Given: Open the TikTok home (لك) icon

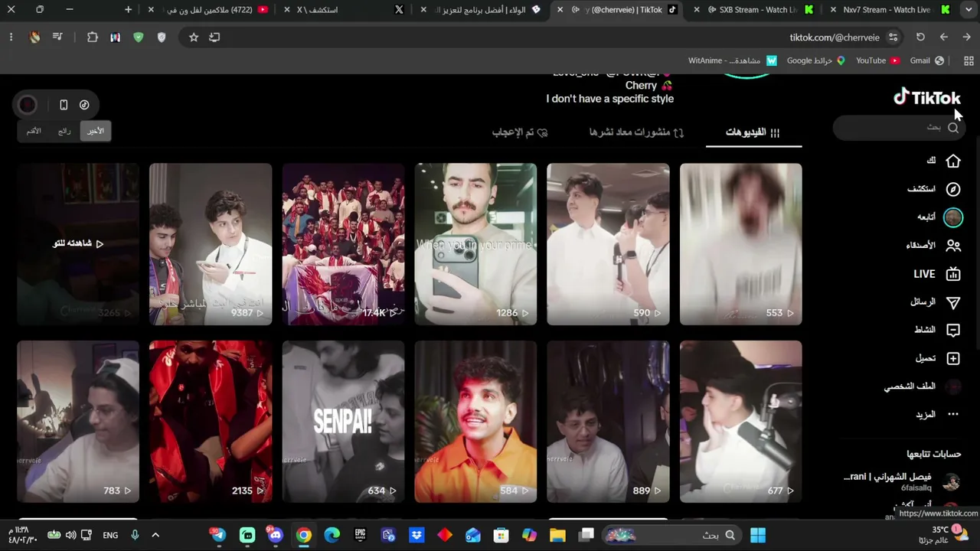Looking at the screenshot, I should click(x=953, y=161).
